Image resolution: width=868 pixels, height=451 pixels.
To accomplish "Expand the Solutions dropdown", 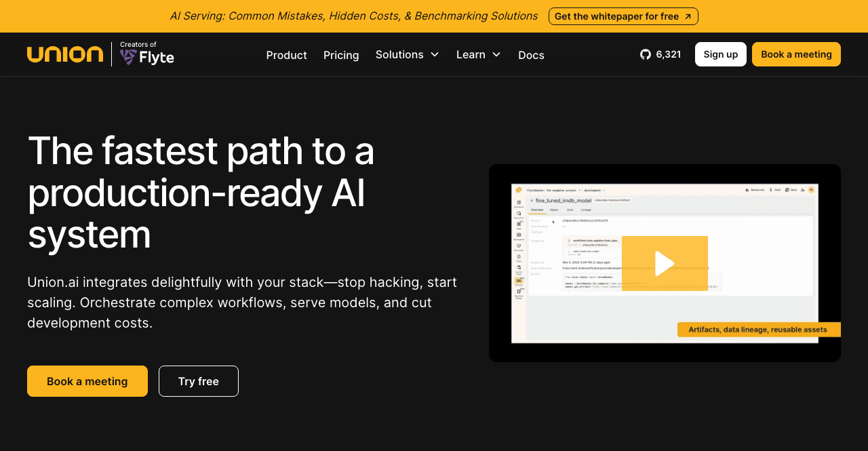I will [408, 54].
